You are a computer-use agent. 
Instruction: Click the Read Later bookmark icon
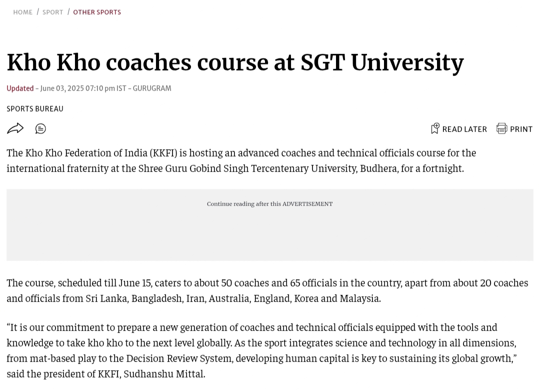[x=435, y=128]
